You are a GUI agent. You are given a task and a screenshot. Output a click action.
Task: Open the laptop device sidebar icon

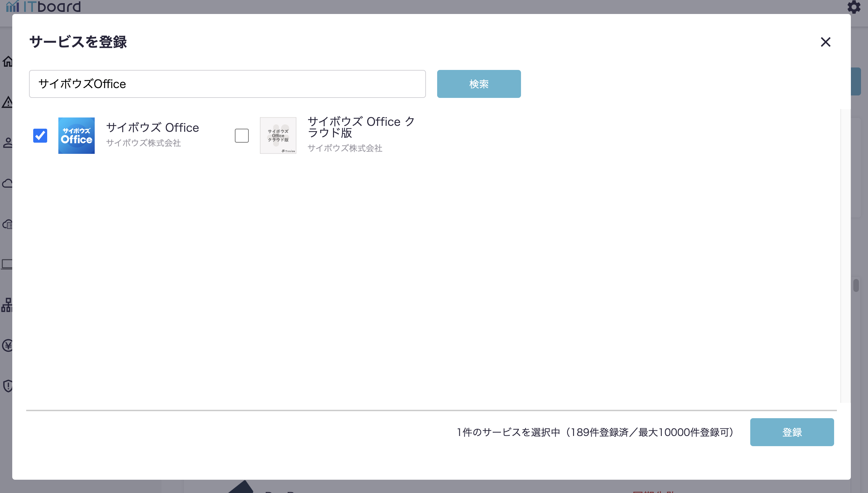(x=7, y=264)
